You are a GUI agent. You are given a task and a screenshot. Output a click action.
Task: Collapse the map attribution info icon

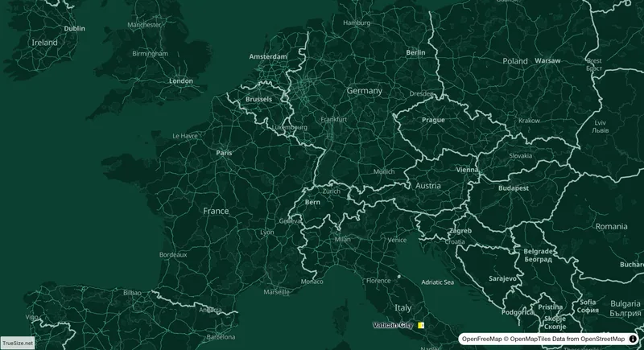633,339
